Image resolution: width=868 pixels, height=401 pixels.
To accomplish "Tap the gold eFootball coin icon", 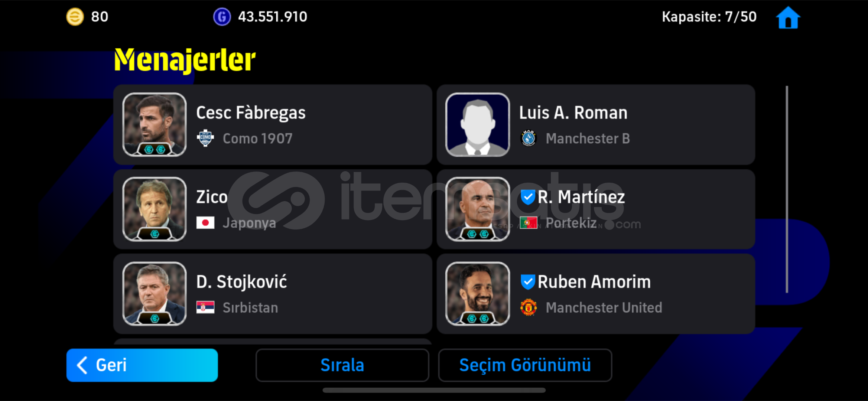I will click(75, 17).
